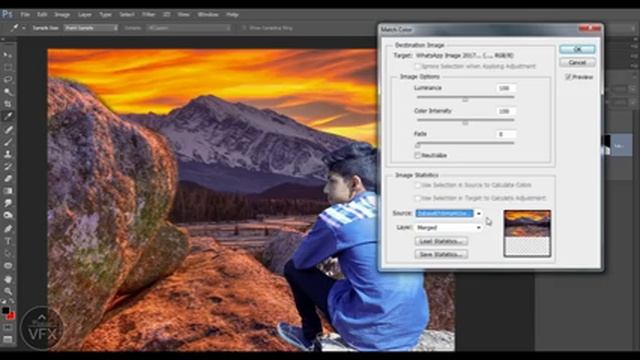Viewport: 640px width, 360px height.
Task: Select the Quick Selection tool
Action: click(8, 92)
